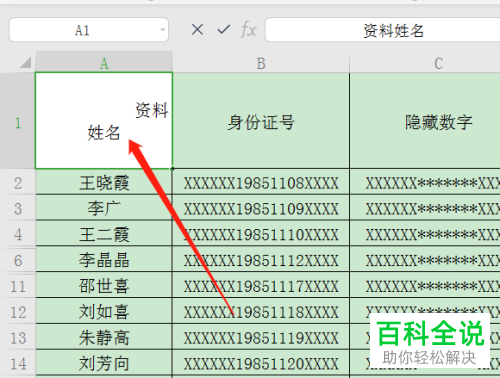Click ID cell XXXXXX19851112XXXX
The height and width of the screenshot is (378, 500).
tap(261, 260)
